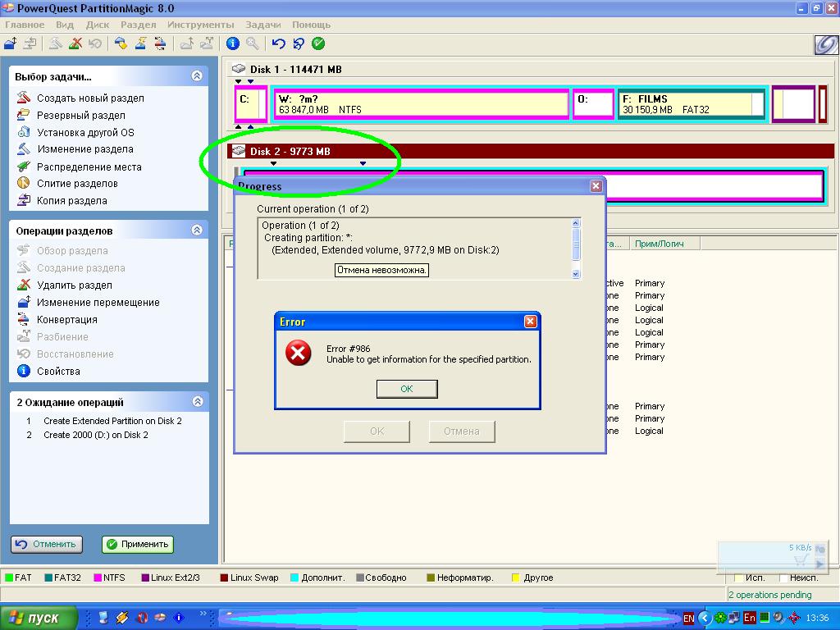Open the Главное menu
840x630 pixels.
click(x=25, y=25)
